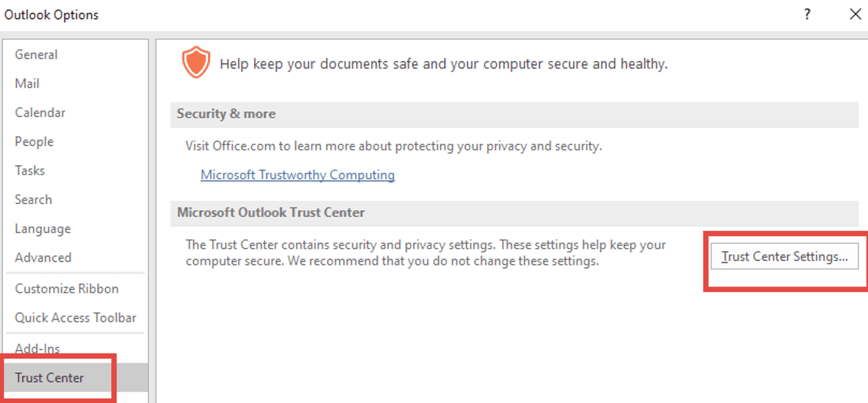The image size is (868, 403).
Task: Select the Trust Center category
Action: pyautogui.click(x=50, y=378)
